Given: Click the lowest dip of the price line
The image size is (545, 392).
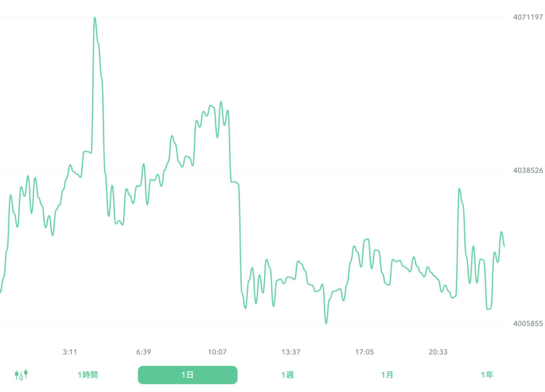Looking at the screenshot, I should click(326, 323).
